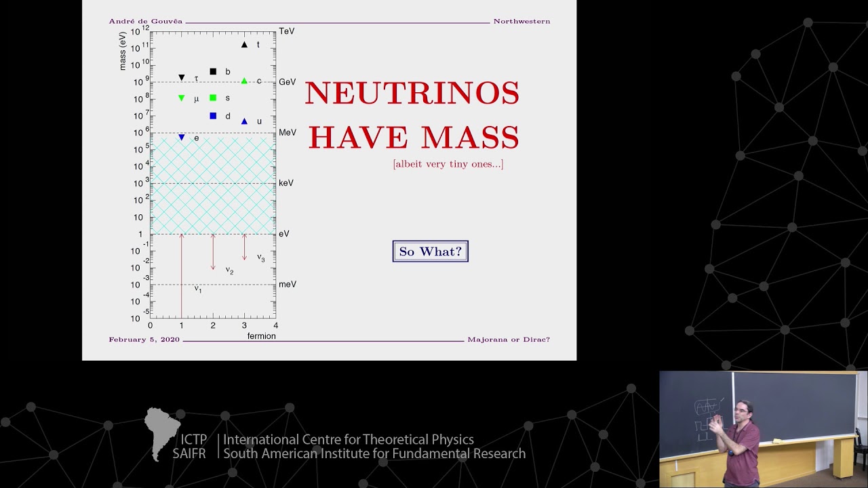Click the tau black inverted triangle marker
The width and height of the screenshot is (868, 488).
[x=181, y=78]
